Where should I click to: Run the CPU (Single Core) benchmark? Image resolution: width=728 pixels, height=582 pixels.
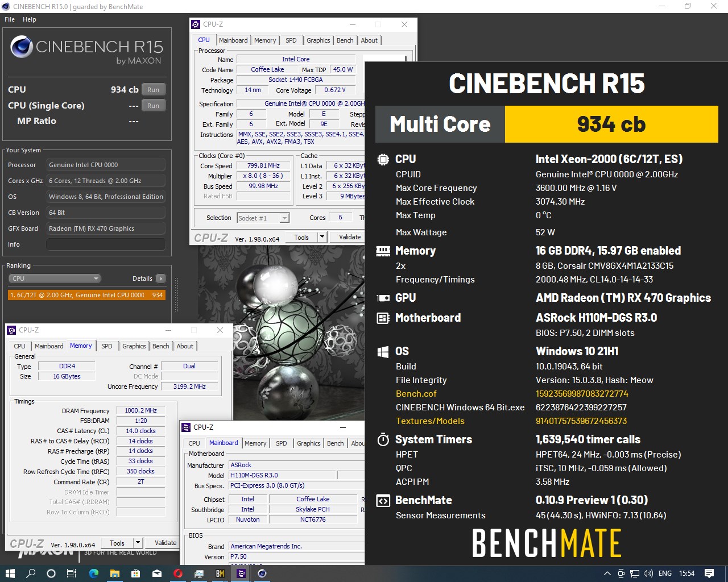click(x=154, y=106)
